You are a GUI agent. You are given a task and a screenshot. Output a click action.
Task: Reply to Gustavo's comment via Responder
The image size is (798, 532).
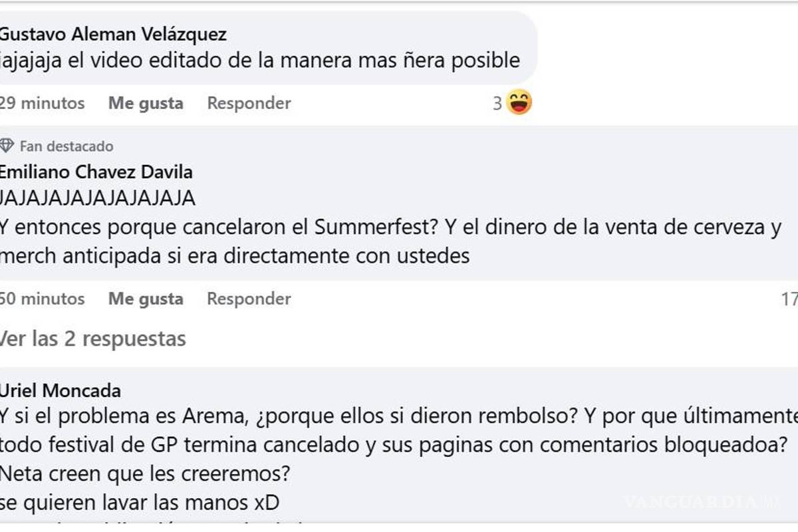[x=249, y=103]
